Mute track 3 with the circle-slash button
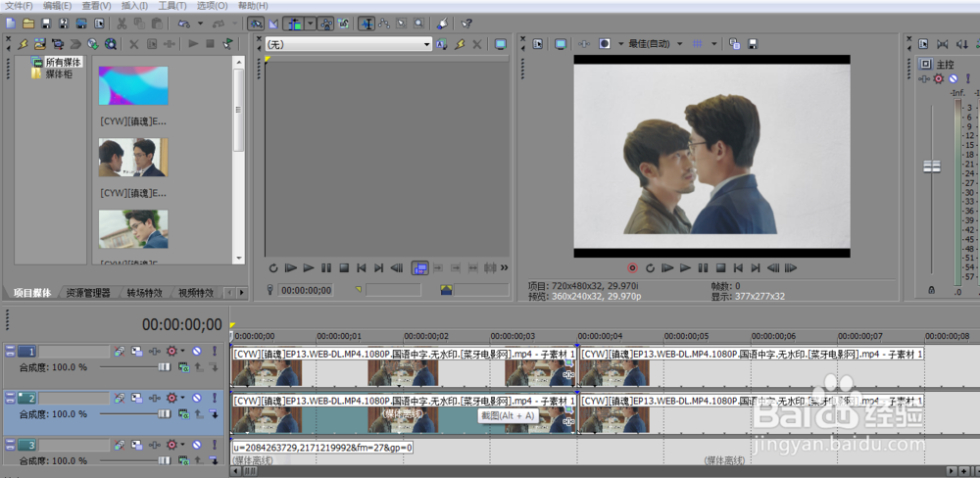The image size is (980, 478). [197, 445]
